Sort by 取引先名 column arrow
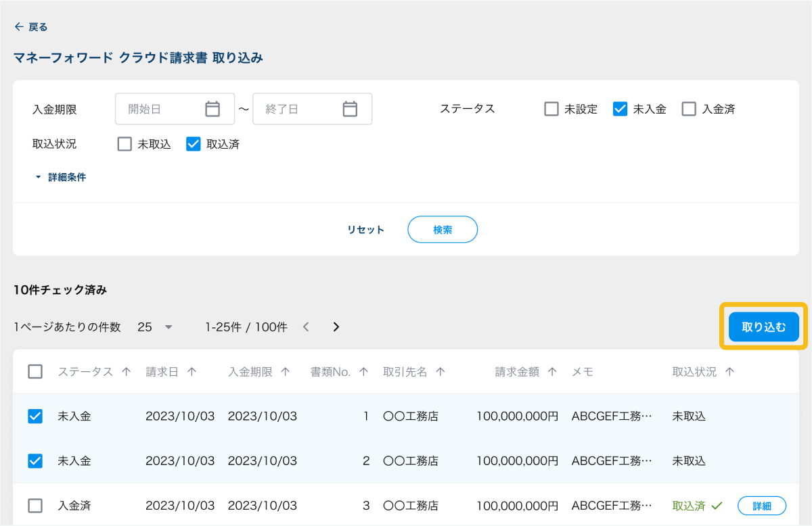This screenshot has height=526, width=812. pos(441,372)
